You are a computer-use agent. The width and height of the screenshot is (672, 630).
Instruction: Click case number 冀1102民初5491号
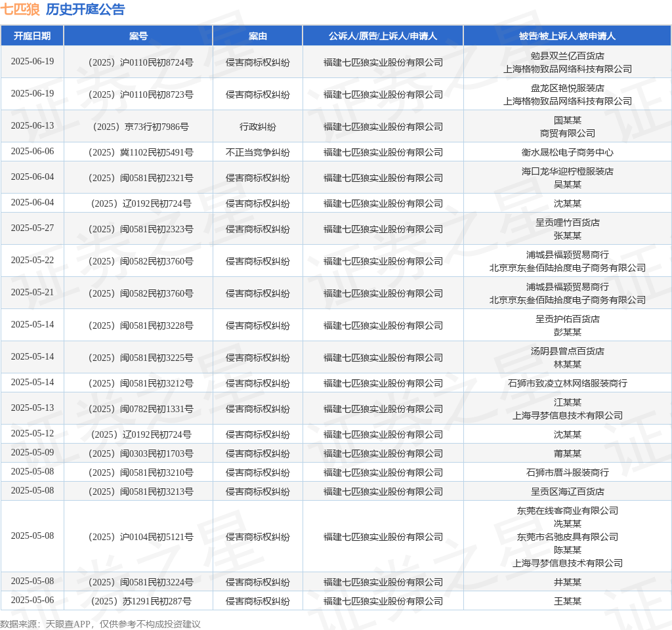pos(141,152)
